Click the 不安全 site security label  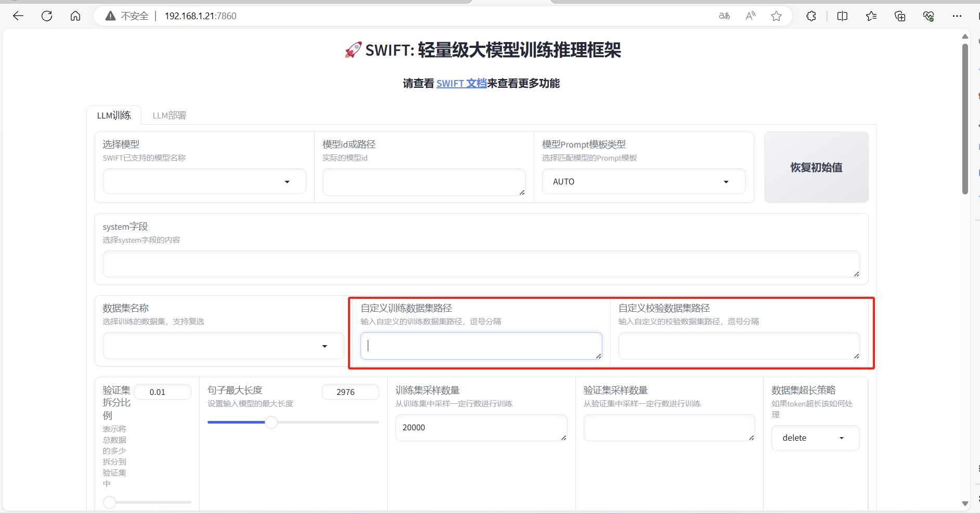(x=135, y=16)
